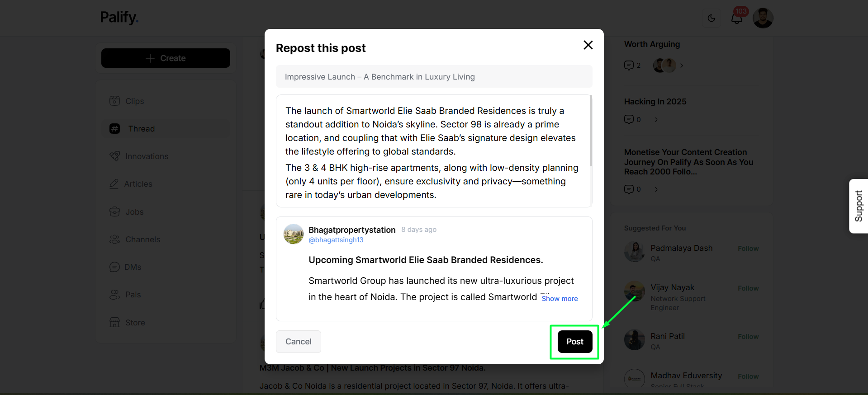Open the Support side tab
The height and width of the screenshot is (395, 868).
858,206
